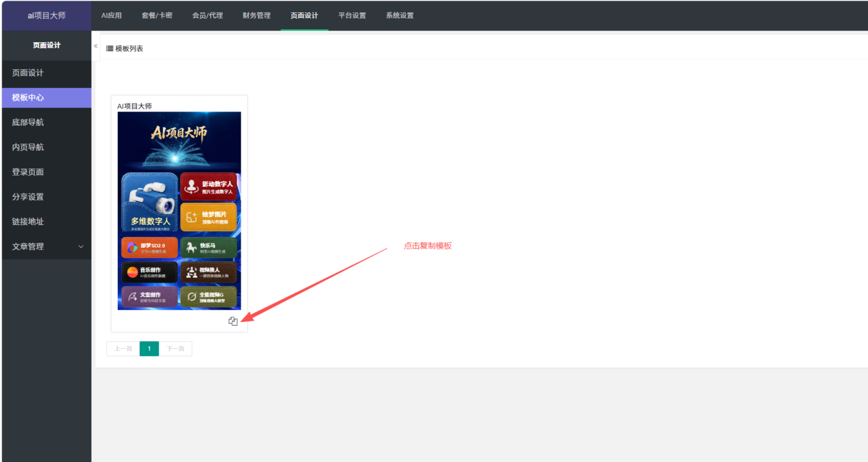Click the 快乐马 tile in the preview
The height and width of the screenshot is (462, 868).
[208, 247]
